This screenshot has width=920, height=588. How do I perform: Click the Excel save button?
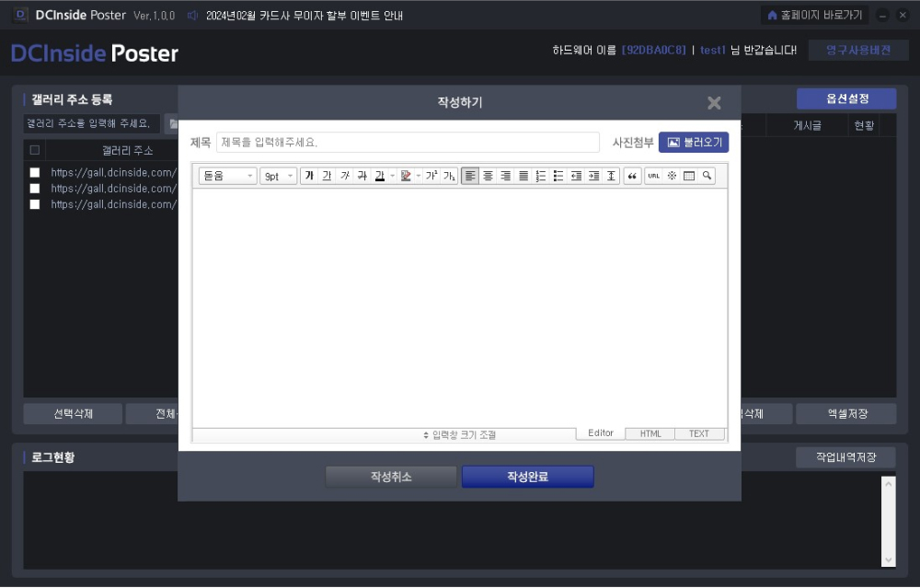point(846,414)
